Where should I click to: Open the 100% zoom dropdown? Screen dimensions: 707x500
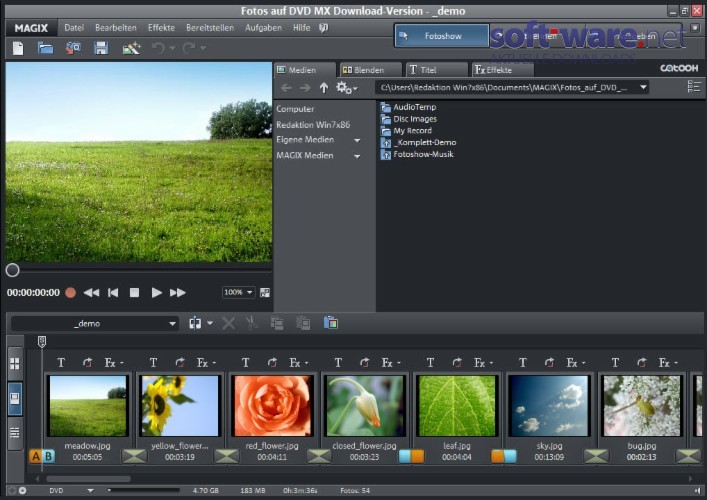click(239, 292)
